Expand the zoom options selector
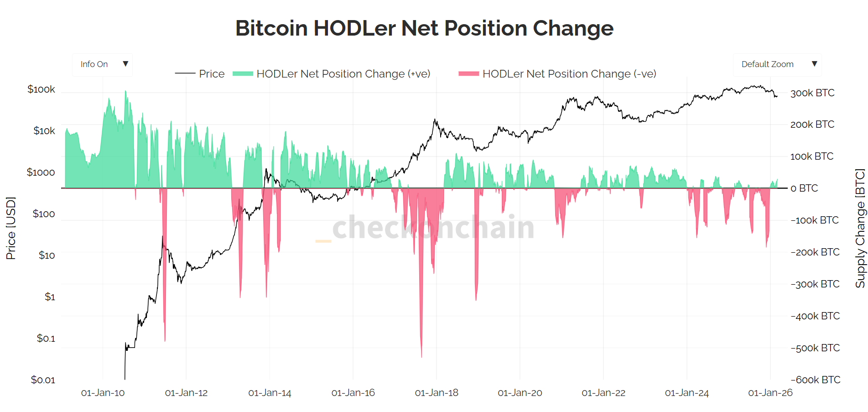The image size is (868, 412). click(777, 64)
